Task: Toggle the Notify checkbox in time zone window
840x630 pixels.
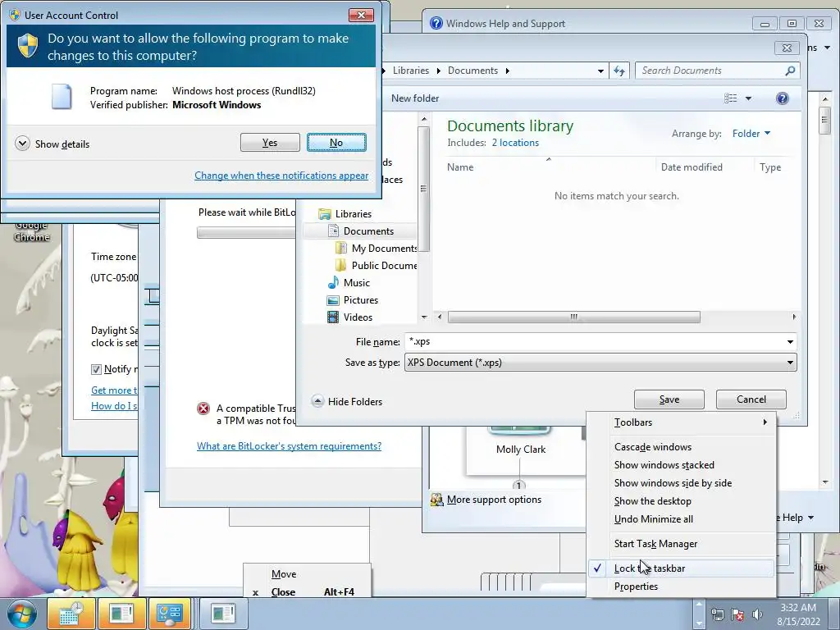Action: click(96, 369)
